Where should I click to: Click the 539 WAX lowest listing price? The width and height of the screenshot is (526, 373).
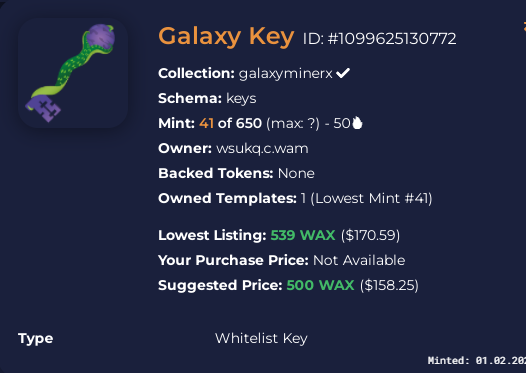tap(303, 235)
